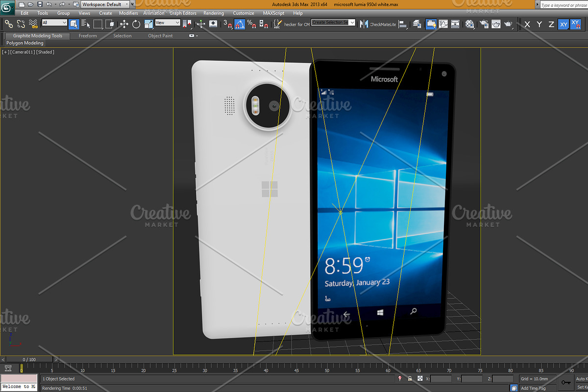Open Create Selection Set dropdown

(333, 23)
